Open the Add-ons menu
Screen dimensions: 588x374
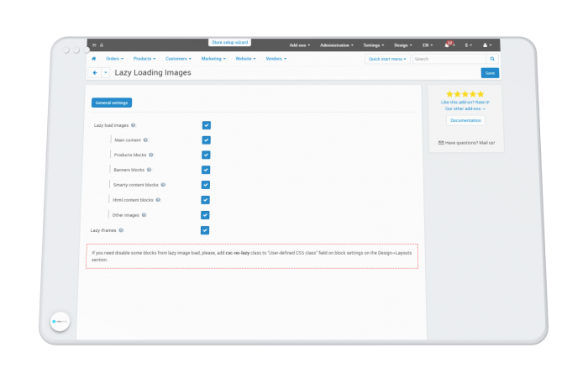pos(300,45)
